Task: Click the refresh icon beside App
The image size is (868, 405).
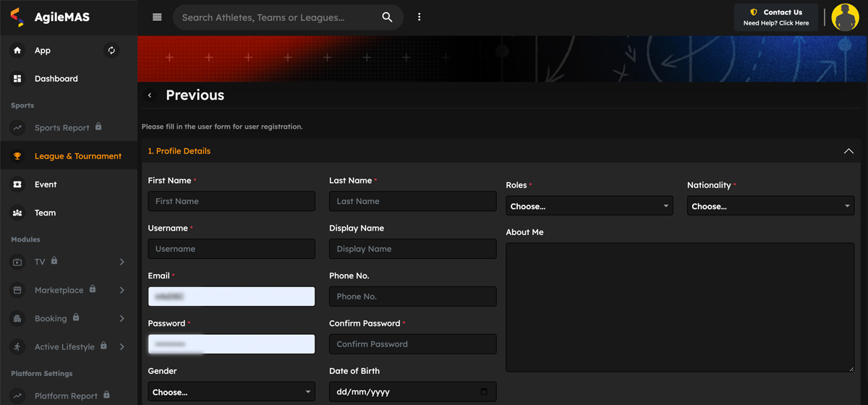Action: [x=111, y=51]
